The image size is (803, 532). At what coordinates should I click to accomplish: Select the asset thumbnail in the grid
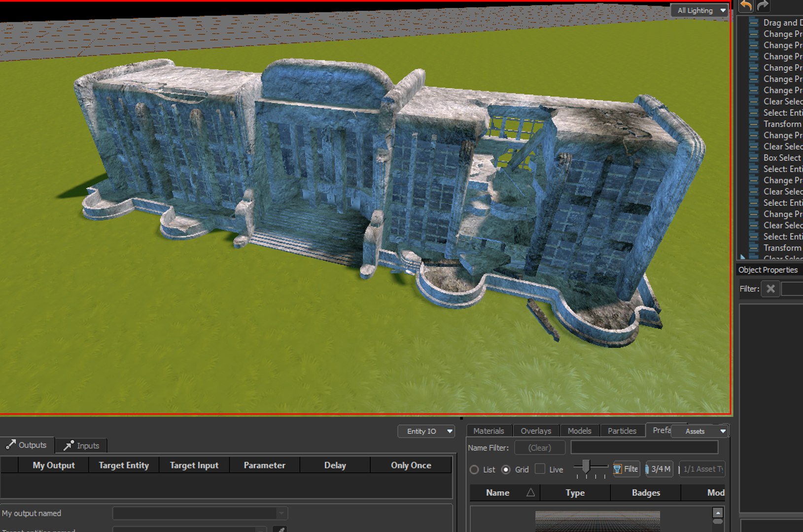tap(597, 521)
